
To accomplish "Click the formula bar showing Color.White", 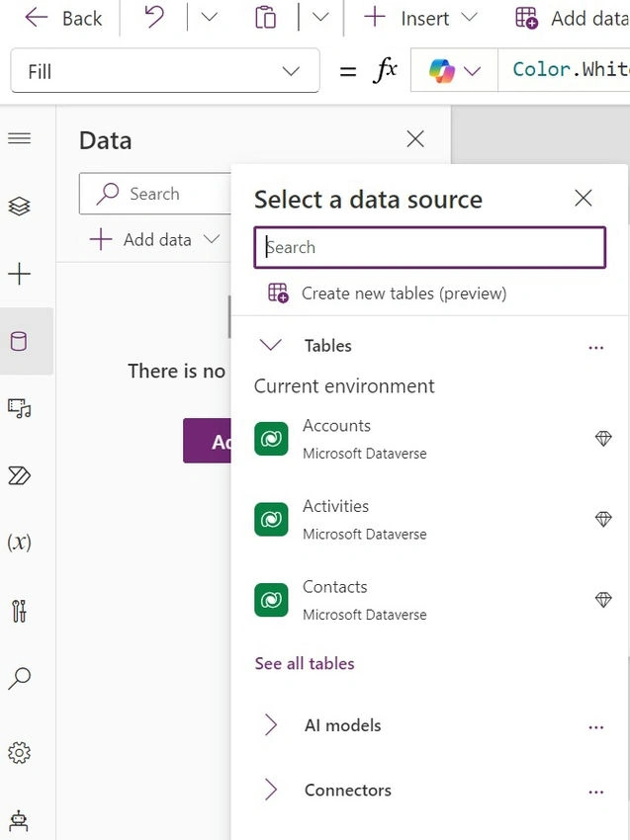I will click(564, 69).
